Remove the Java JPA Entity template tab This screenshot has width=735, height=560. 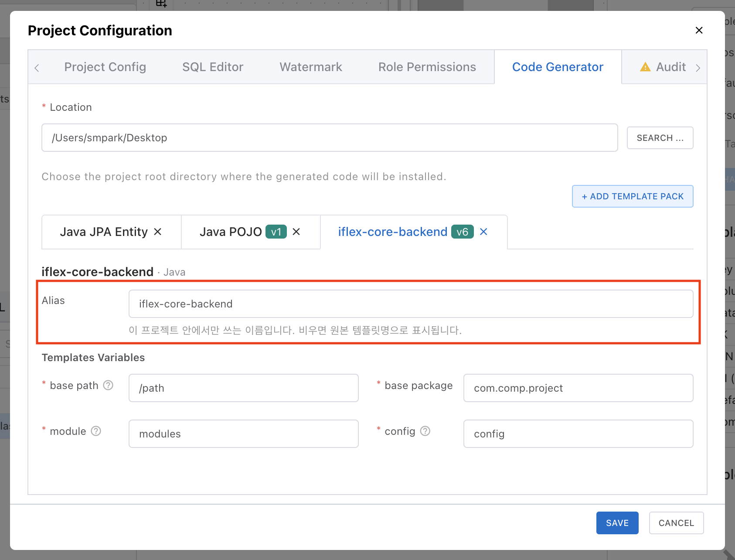pos(158,232)
